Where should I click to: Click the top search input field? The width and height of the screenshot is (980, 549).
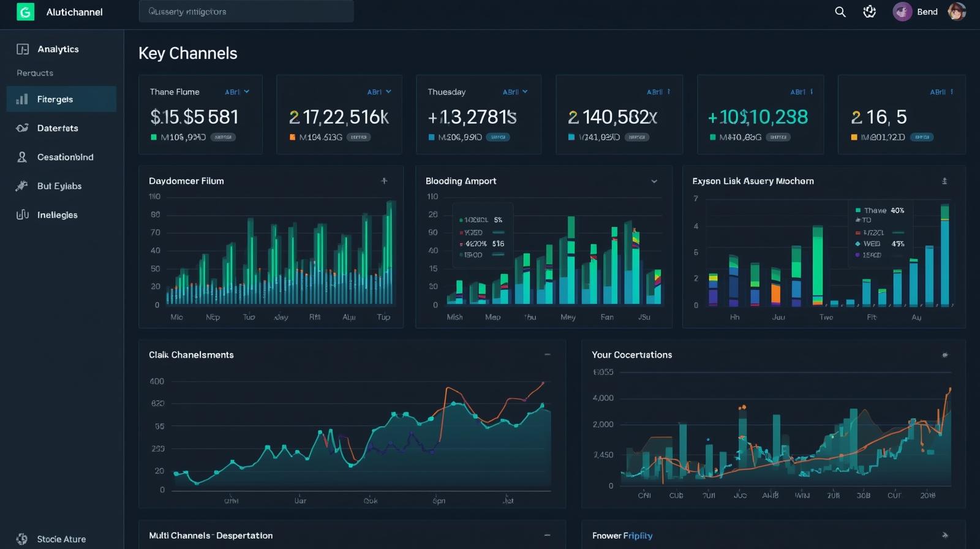click(246, 12)
